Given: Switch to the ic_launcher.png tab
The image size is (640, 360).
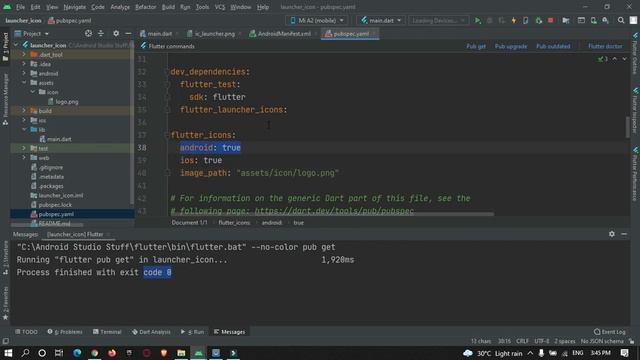Looking at the screenshot, I should click(214, 34).
